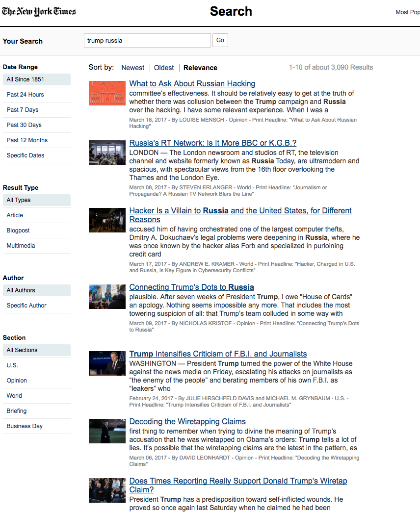Click orange Russian Hacking article thumbnail
Image resolution: width=420 pixels, height=513 pixels.
pos(107,93)
